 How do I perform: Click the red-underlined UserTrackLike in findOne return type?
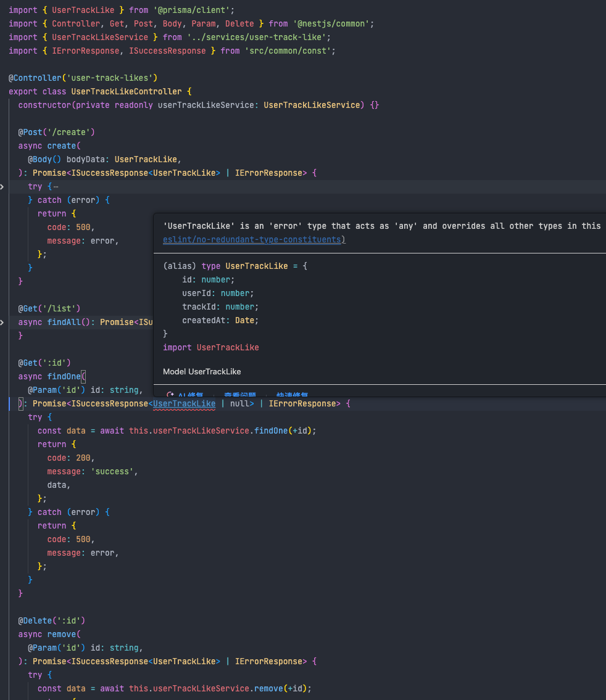[x=184, y=403]
